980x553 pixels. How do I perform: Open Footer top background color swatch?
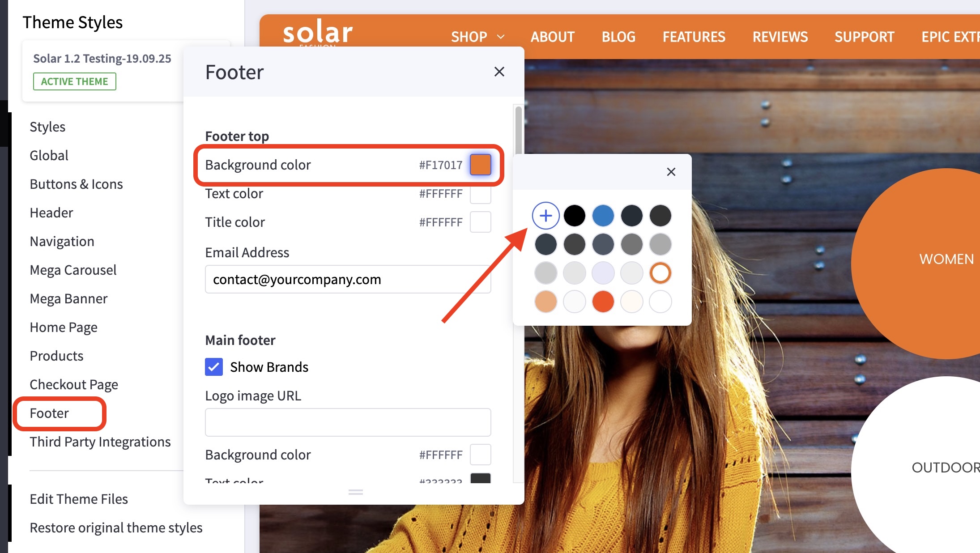click(x=480, y=165)
